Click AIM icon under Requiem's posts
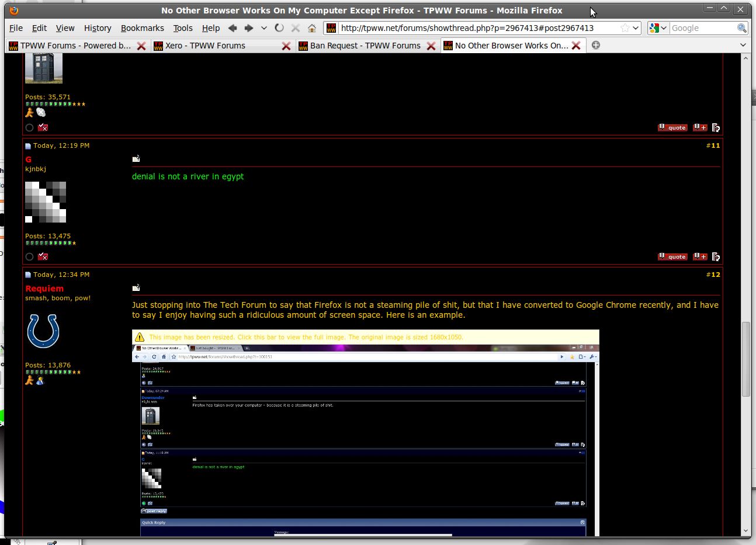The width and height of the screenshot is (756, 545). coord(29,380)
